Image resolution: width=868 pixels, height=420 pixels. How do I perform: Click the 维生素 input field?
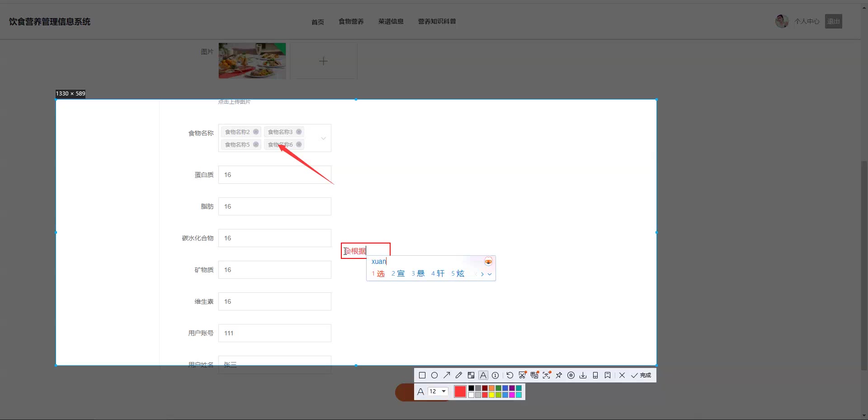[275, 301]
